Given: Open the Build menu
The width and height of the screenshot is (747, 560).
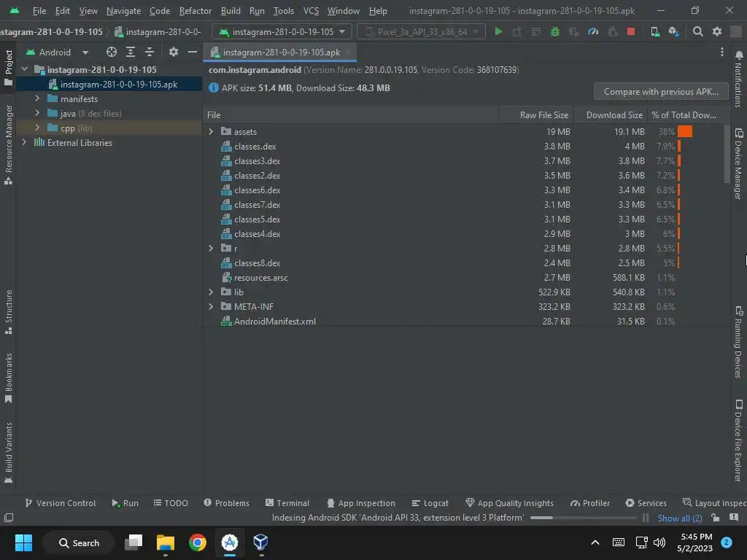Looking at the screenshot, I should (x=231, y=10).
